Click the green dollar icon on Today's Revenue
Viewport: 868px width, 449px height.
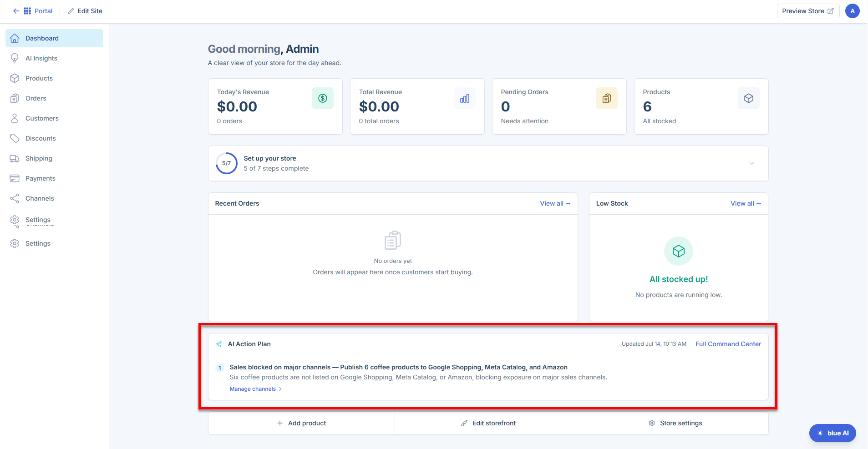pos(323,98)
